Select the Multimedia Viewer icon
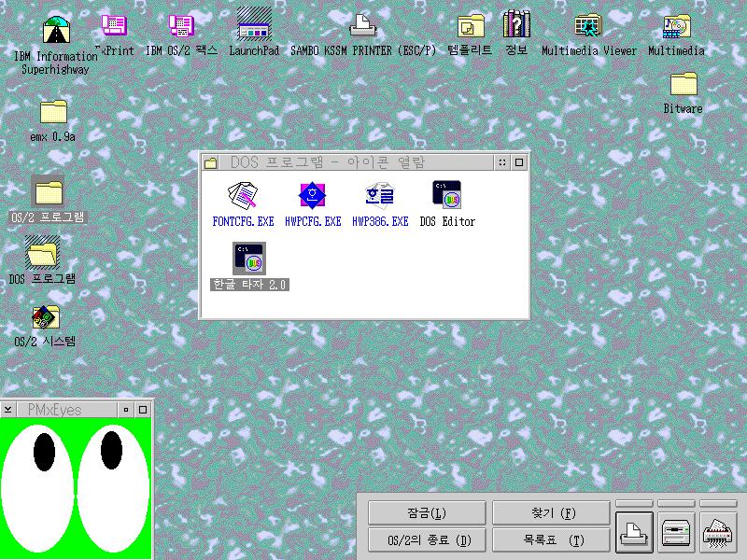 pyautogui.click(x=588, y=25)
